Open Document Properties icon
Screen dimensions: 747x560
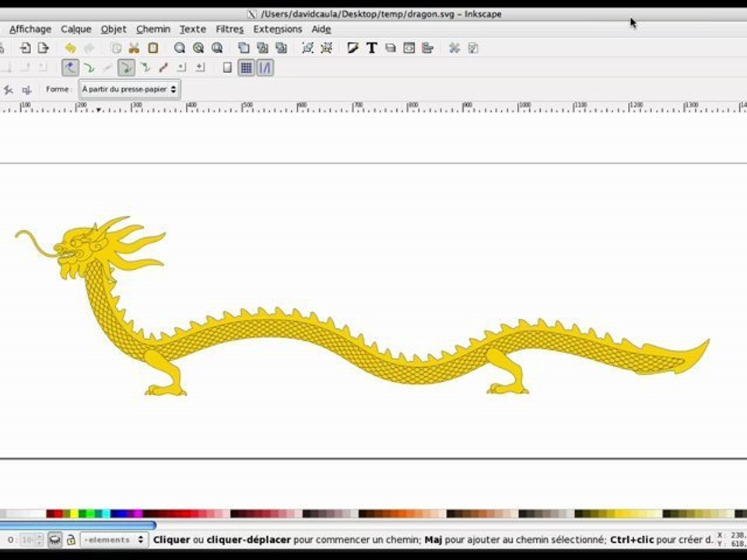click(472, 47)
